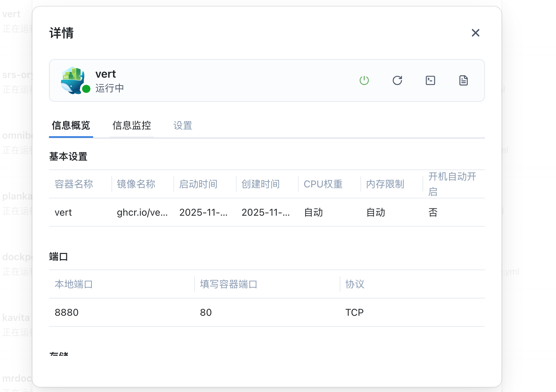Click the green running status dot
This screenshot has width=556, height=392.
(86, 89)
